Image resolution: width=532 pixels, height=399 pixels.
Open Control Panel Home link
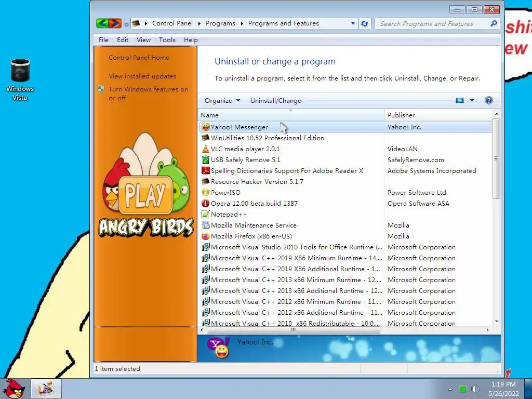coord(139,57)
